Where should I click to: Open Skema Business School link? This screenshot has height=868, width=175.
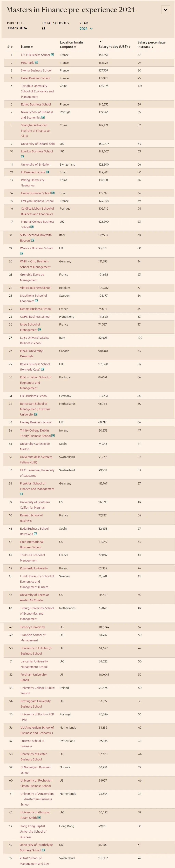[x=36, y=70]
